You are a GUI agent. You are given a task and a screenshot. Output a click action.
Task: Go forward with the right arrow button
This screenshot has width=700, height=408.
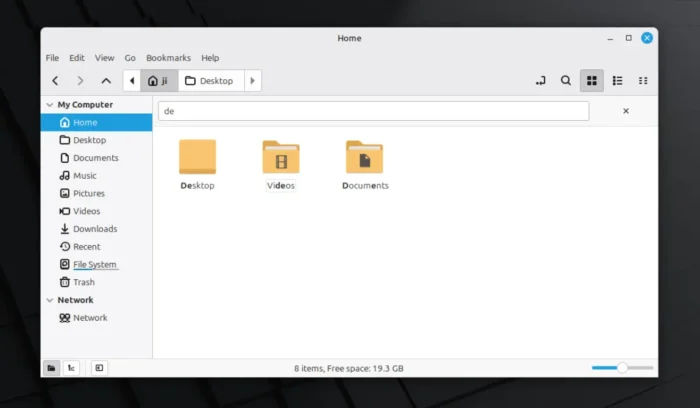(80, 81)
